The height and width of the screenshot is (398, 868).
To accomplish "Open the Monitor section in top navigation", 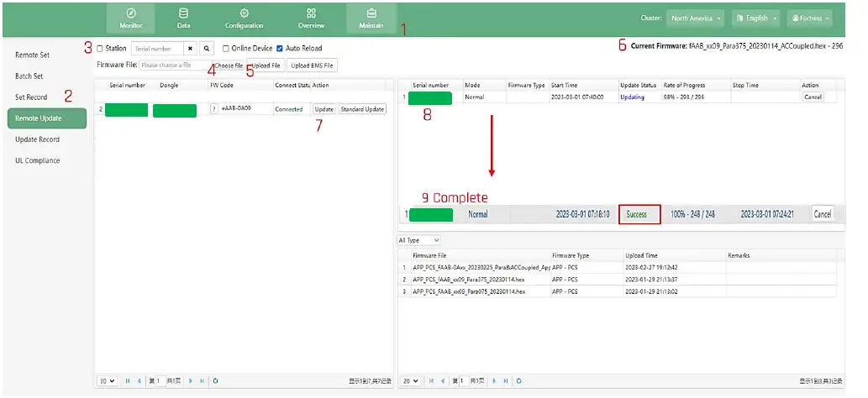I will click(130, 18).
